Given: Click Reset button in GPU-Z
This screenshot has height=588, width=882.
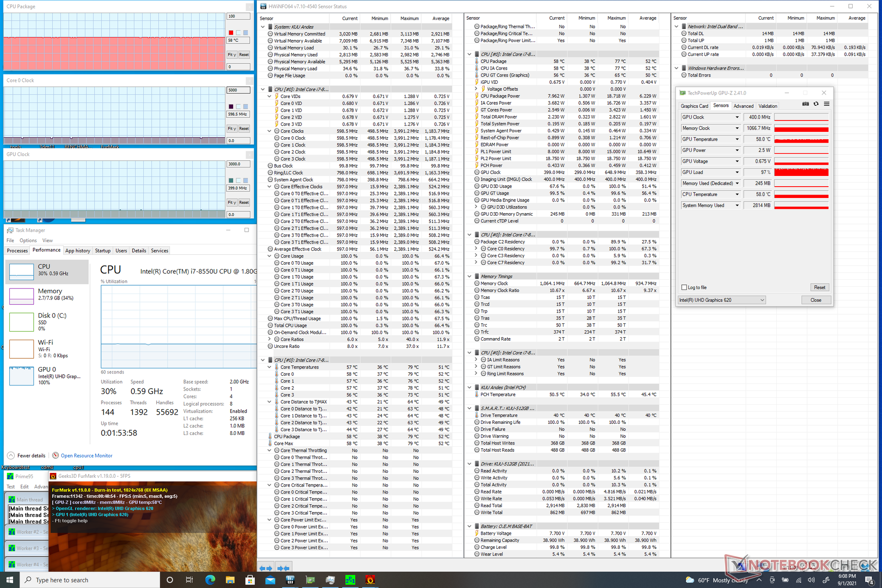Looking at the screenshot, I should click(x=819, y=288).
